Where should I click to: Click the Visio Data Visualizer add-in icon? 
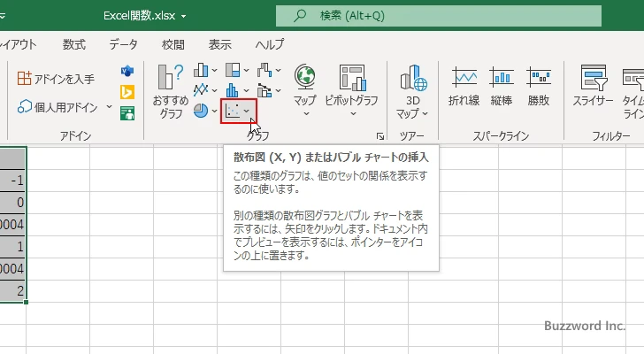click(127, 71)
